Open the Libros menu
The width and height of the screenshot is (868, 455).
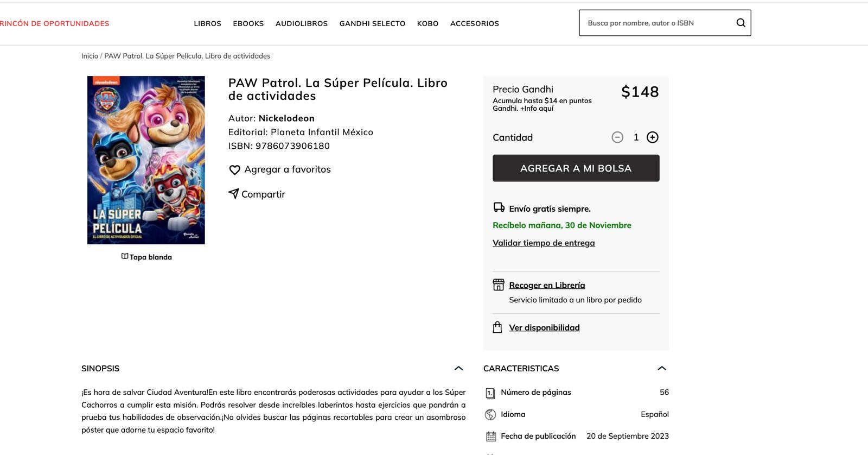coord(207,23)
